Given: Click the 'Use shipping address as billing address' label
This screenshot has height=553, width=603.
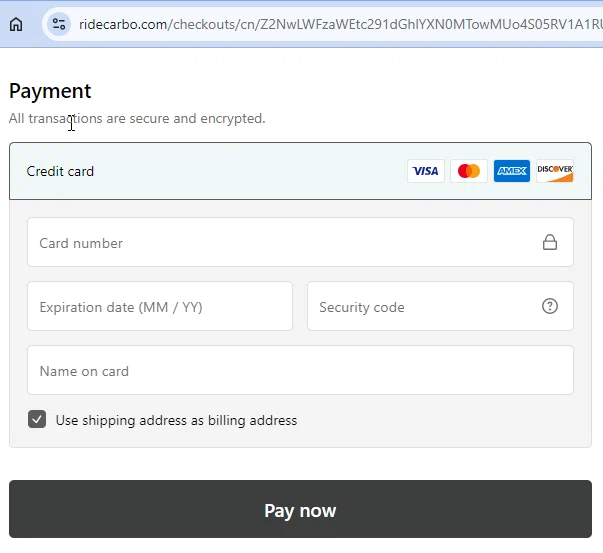Looking at the screenshot, I should point(176,420).
